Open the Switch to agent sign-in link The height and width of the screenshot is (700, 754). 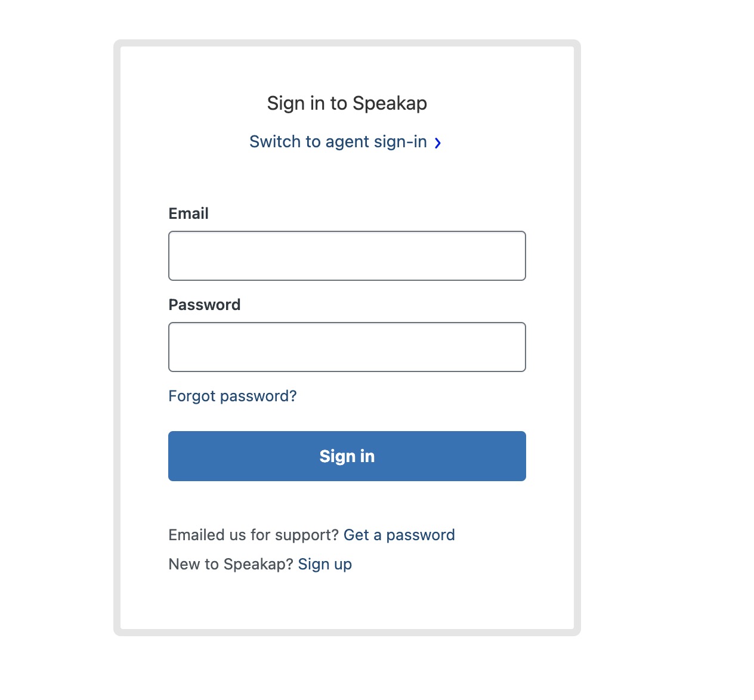[338, 142]
